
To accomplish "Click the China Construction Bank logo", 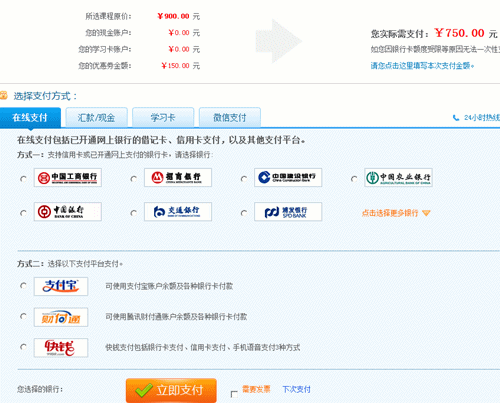I will [x=288, y=178].
